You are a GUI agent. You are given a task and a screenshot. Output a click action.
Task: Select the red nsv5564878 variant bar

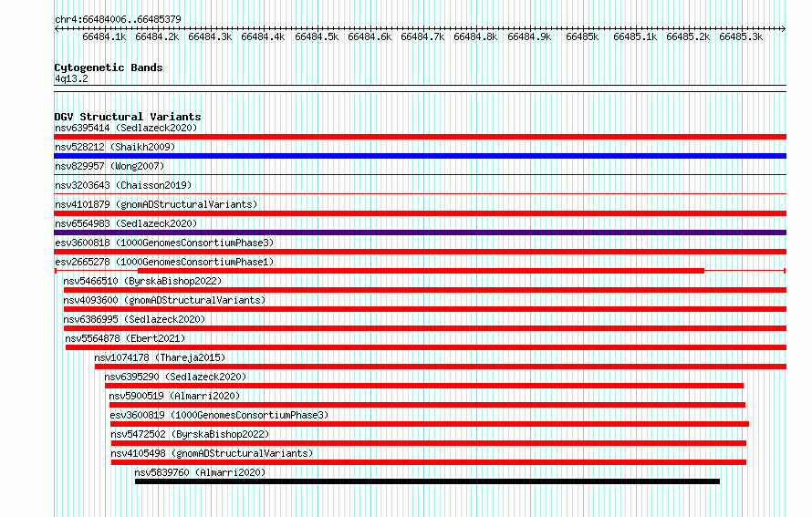tap(426, 347)
